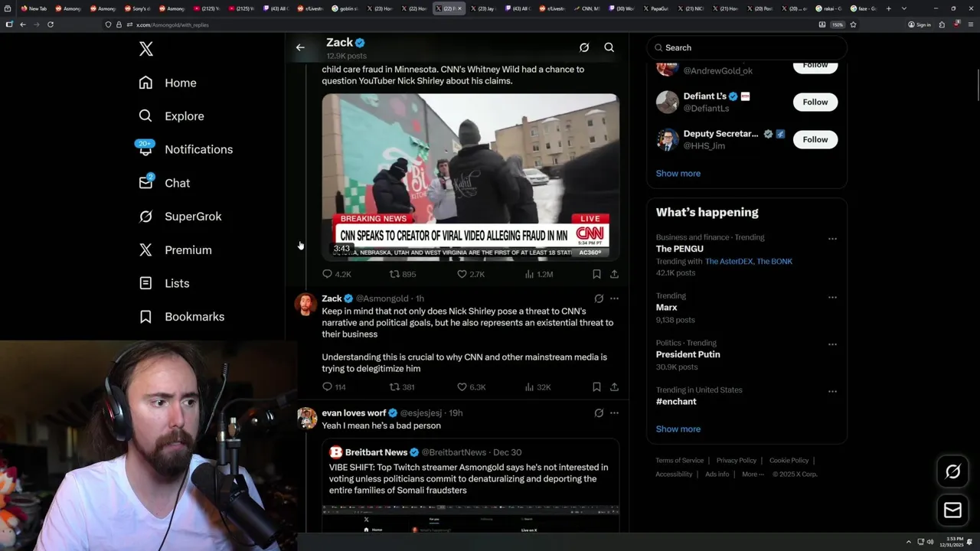Viewport: 980px width, 551px height.
Task: Click Show more under What's happening
Action: click(678, 429)
